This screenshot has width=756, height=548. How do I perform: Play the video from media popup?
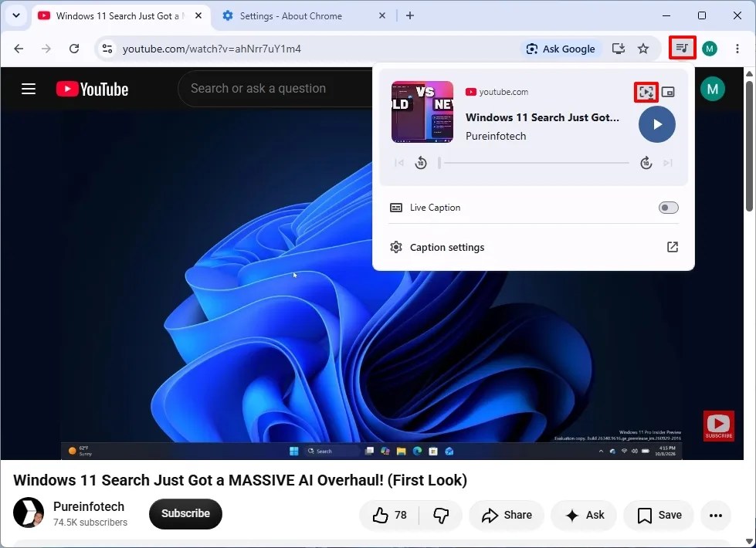point(656,124)
